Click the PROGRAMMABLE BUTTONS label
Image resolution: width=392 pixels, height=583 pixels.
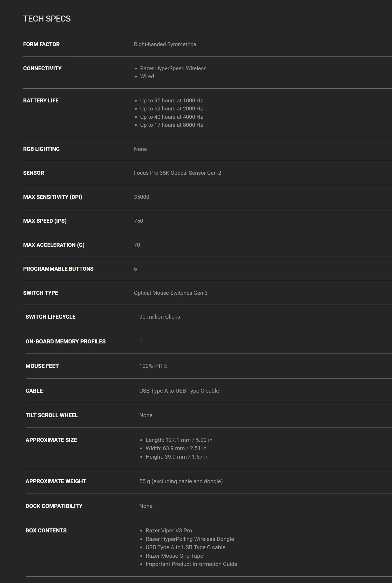coord(58,269)
